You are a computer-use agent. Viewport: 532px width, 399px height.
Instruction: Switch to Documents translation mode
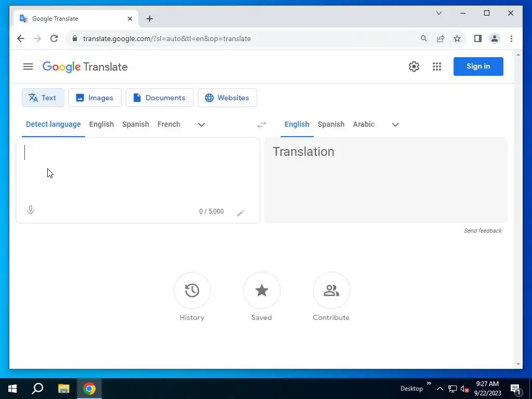pos(159,98)
